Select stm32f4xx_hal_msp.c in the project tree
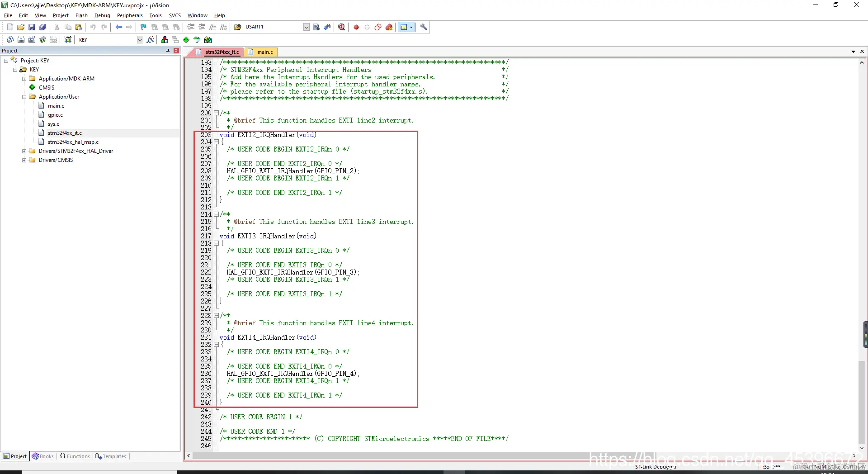Viewport: 868px width, 474px height. click(73, 142)
